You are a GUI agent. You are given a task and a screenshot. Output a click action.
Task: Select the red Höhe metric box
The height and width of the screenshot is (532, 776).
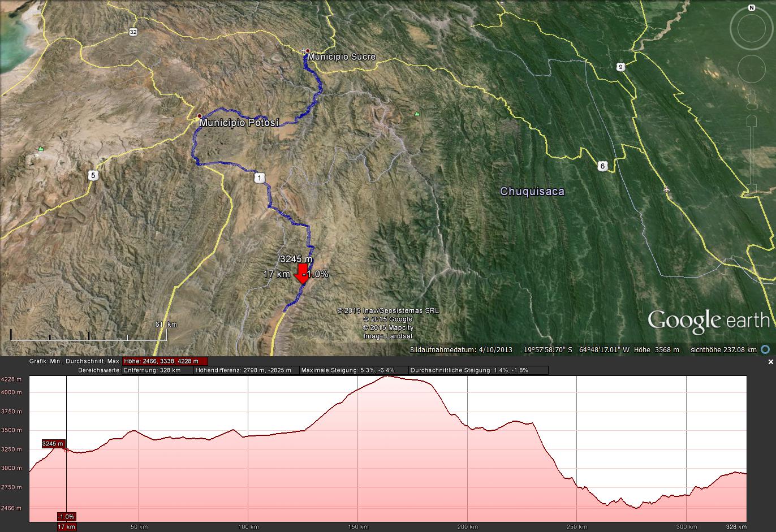point(165,361)
